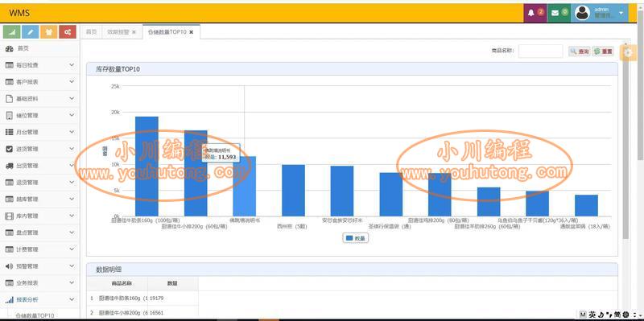Click the 数量 column header
Screen dimensions: 644x321
(x=173, y=284)
